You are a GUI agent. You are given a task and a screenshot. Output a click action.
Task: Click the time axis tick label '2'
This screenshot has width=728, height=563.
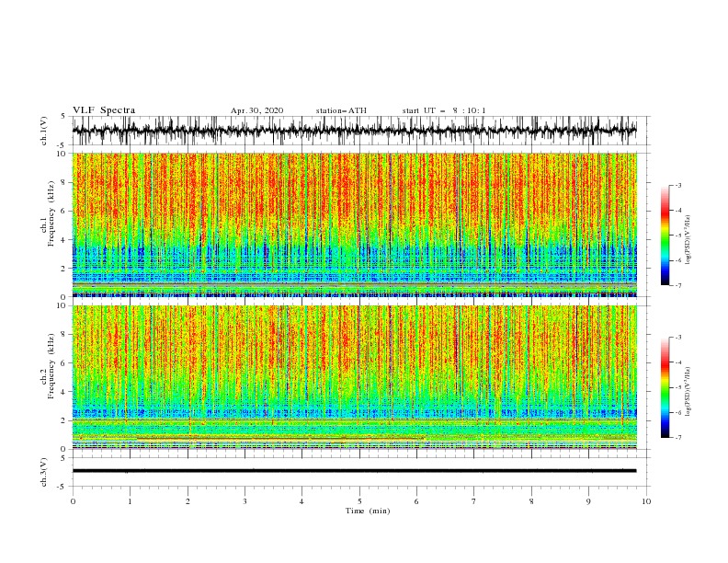(x=188, y=501)
